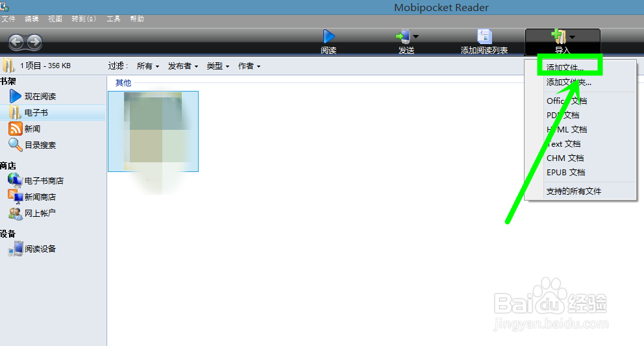
Task: Select the ebook cover thumbnail
Action: click(153, 132)
